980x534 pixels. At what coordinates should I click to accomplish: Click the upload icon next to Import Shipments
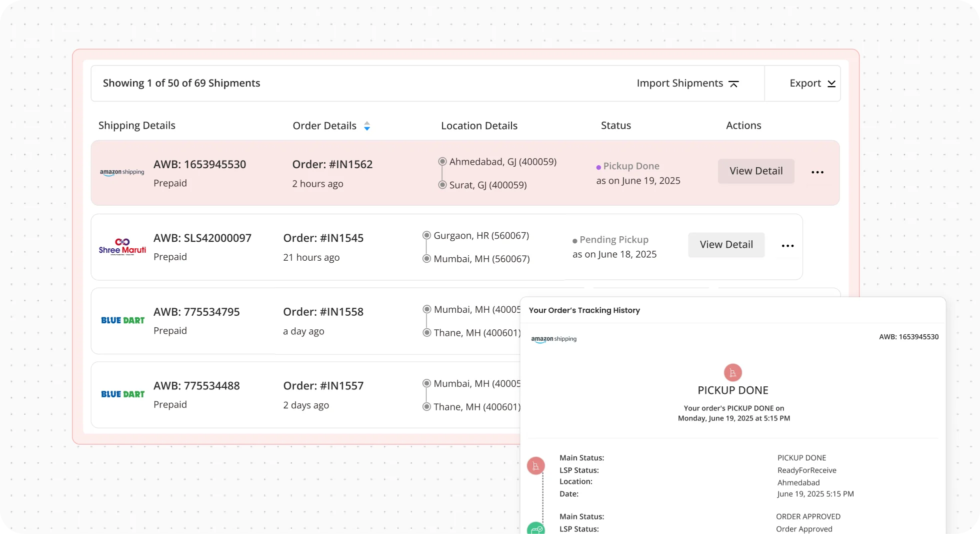point(734,84)
